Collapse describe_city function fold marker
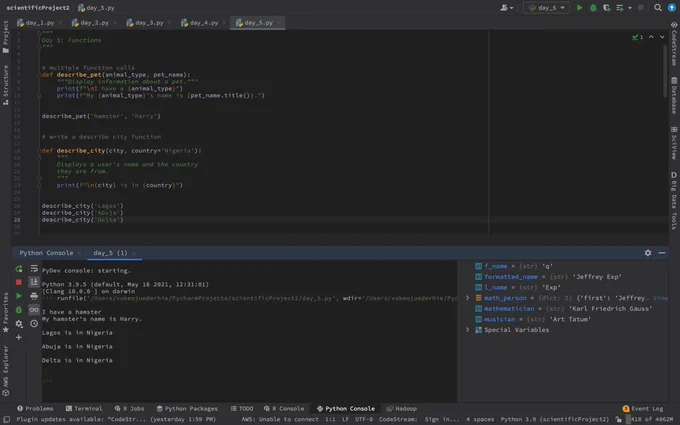This screenshot has width=680, height=425. [39, 151]
